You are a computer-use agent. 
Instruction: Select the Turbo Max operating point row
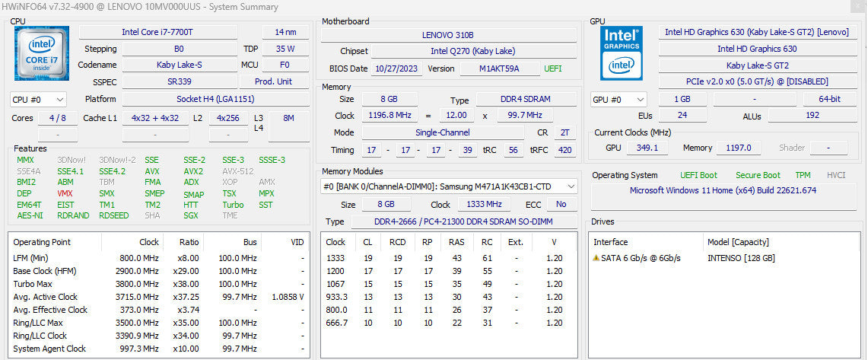tap(159, 284)
